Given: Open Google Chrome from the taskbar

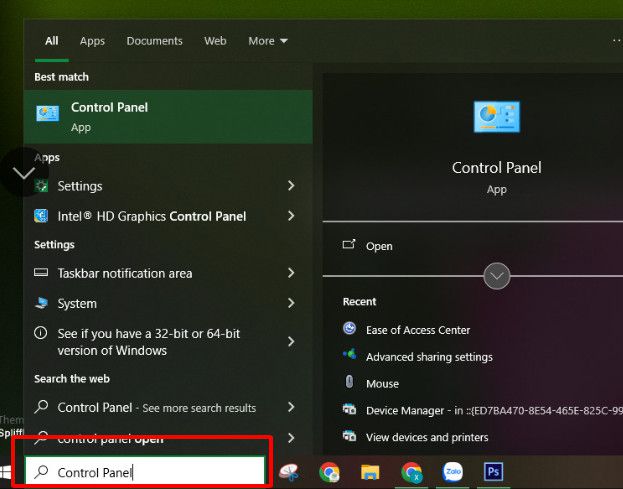Looking at the screenshot, I should [x=329, y=472].
